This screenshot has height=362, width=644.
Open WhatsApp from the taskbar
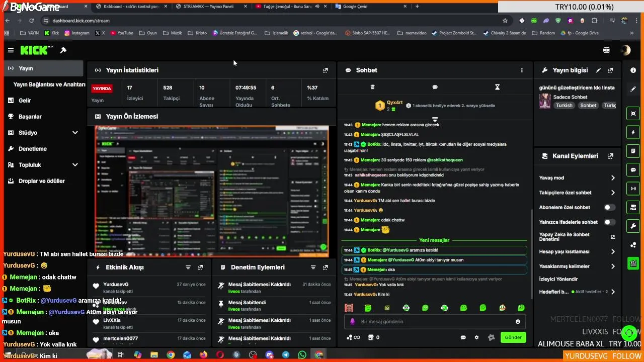tap(302, 355)
